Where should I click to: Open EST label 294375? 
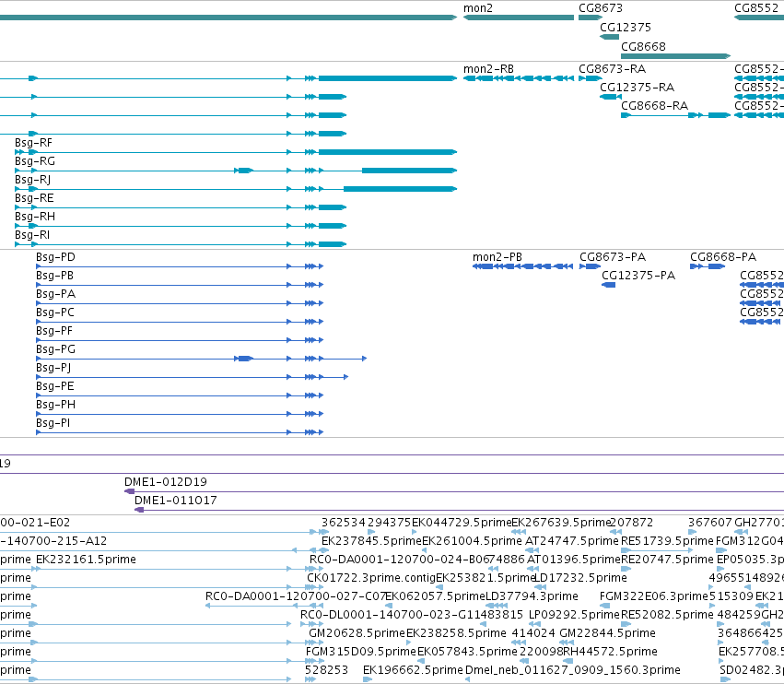click(x=389, y=523)
